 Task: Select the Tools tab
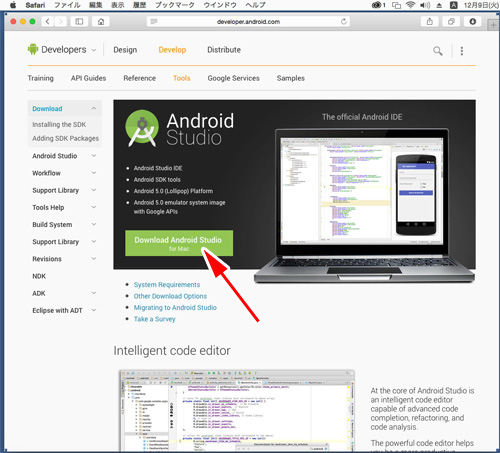(181, 78)
